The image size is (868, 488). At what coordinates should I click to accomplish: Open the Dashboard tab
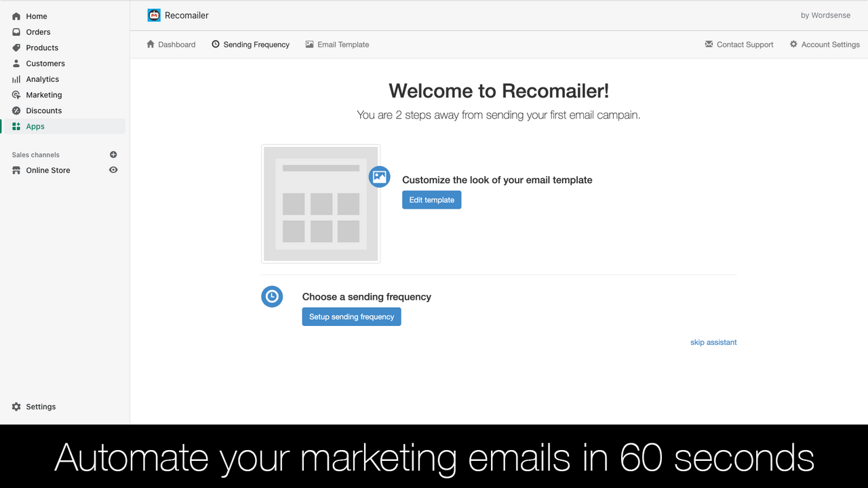click(x=171, y=44)
